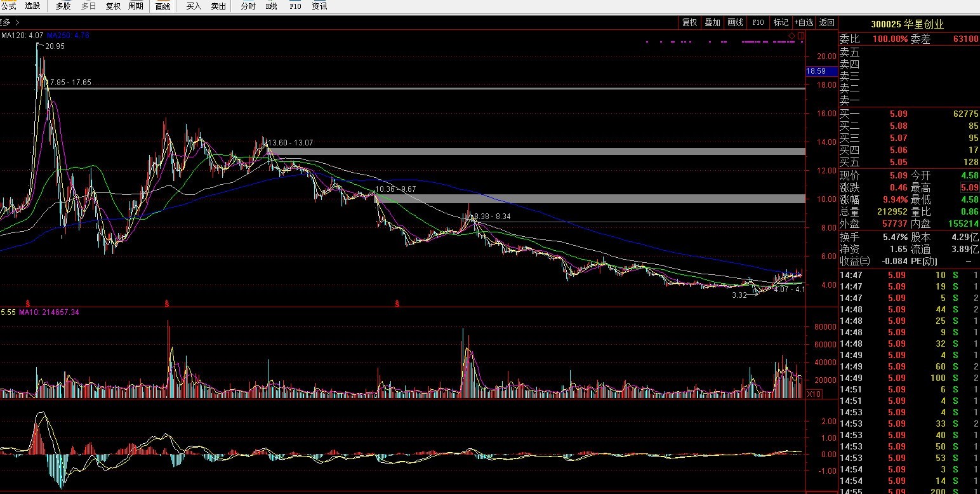Open F10 from the top toolbar
This screenshot has width=980, height=494.
(295, 6)
